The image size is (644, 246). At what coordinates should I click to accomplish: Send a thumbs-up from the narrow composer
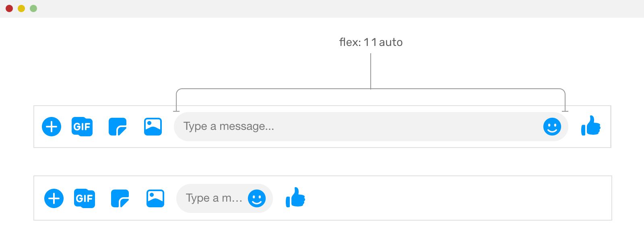295,197
